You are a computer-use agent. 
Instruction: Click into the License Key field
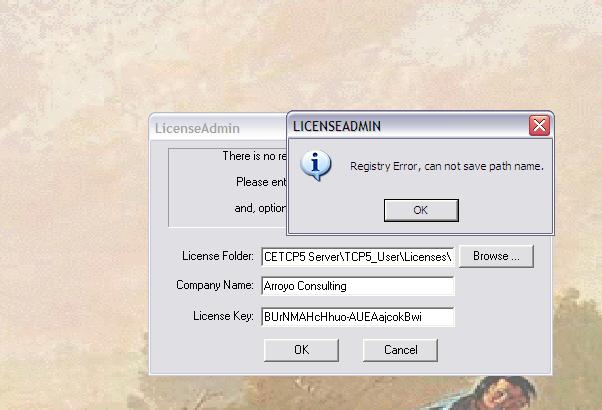pyautogui.click(x=358, y=317)
